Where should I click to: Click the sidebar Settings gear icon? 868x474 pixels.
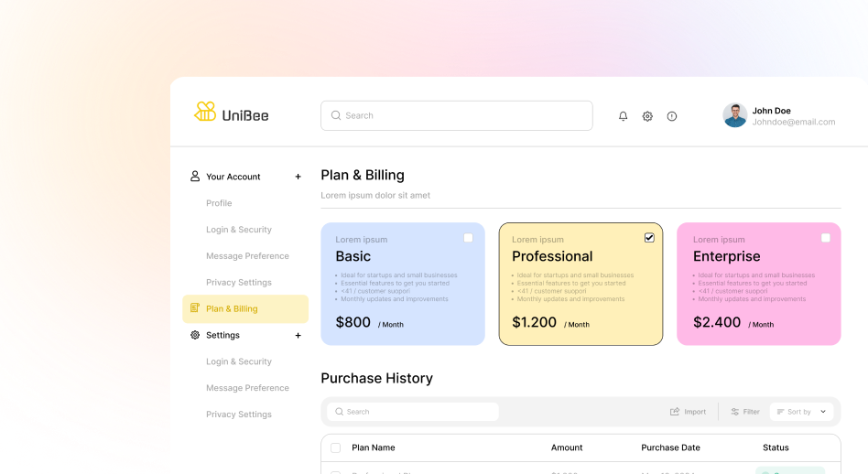(195, 335)
